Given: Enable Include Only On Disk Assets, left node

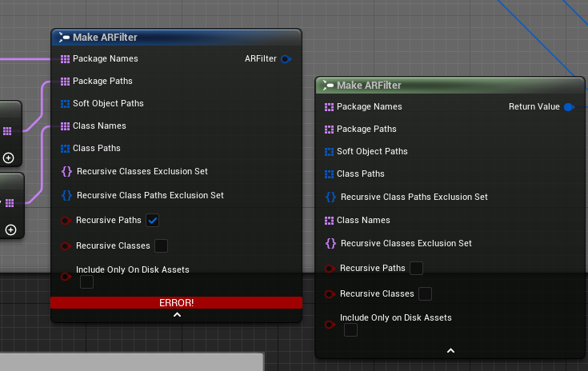Looking at the screenshot, I should [x=86, y=281].
